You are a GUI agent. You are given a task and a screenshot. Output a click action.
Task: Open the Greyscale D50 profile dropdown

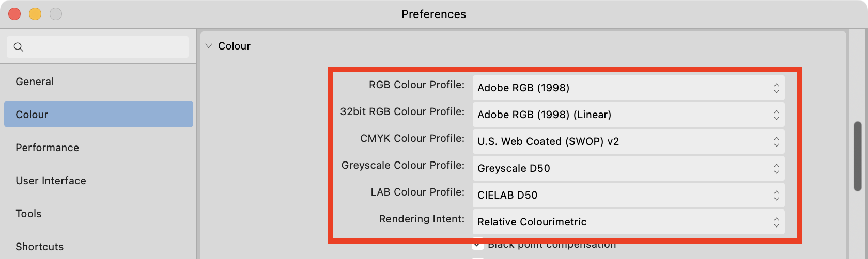click(x=628, y=168)
